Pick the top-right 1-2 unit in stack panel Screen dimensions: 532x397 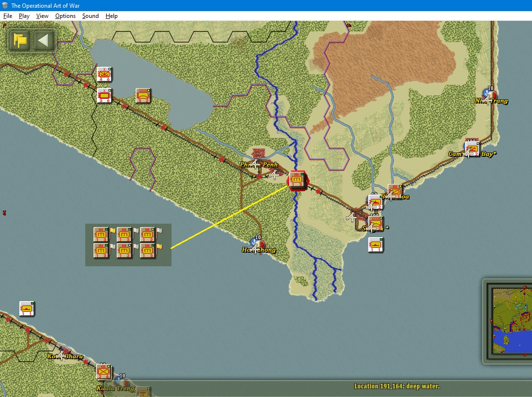pos(148,235)
